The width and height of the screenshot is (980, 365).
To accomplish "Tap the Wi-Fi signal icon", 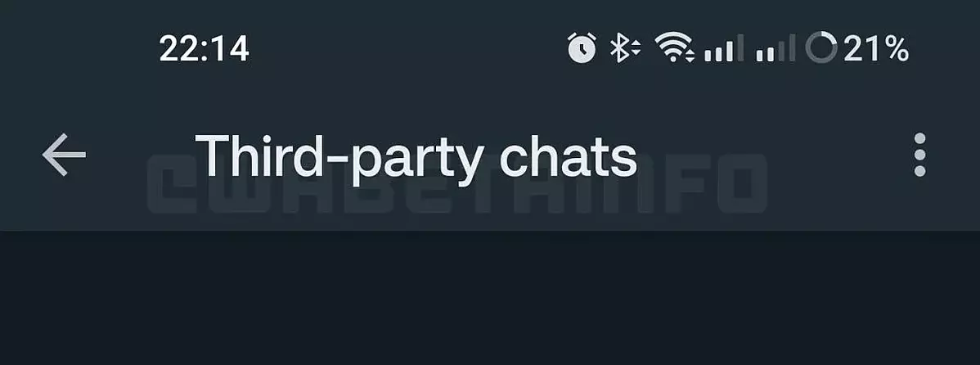I will click(672, 47).
